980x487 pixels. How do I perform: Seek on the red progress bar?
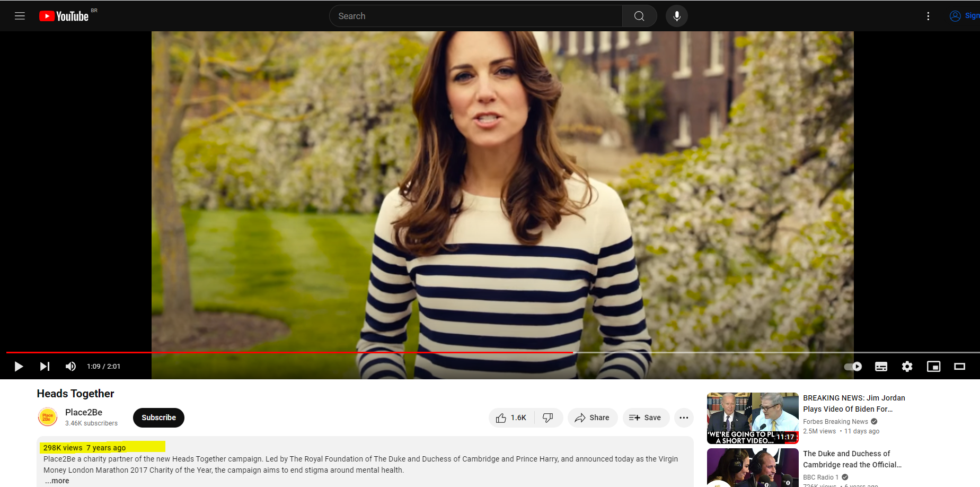tap(289, 352)
